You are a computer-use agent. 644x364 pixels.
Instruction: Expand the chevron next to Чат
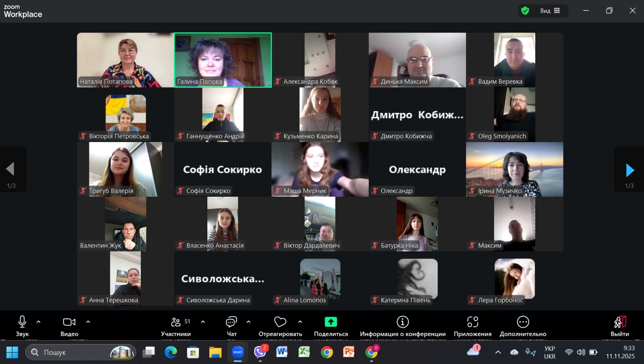(248, 322)
